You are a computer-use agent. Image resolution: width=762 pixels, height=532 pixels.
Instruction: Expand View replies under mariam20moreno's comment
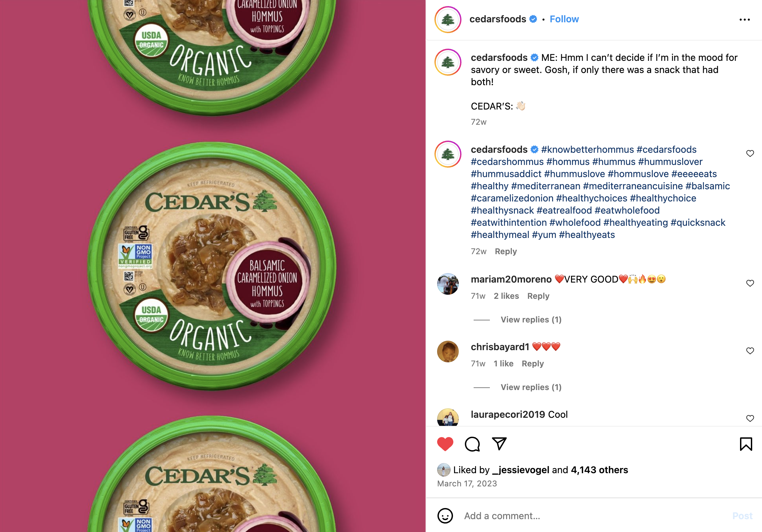click(531, 320)
